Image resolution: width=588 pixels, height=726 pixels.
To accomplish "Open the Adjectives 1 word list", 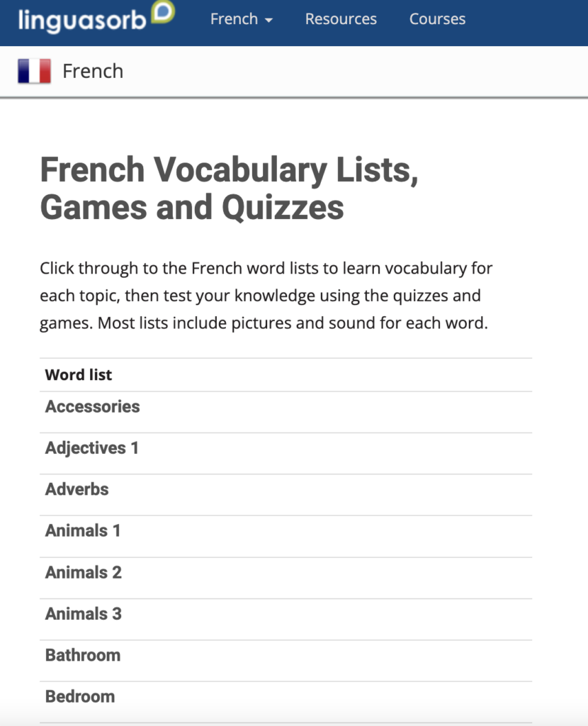I will point(91,448).
